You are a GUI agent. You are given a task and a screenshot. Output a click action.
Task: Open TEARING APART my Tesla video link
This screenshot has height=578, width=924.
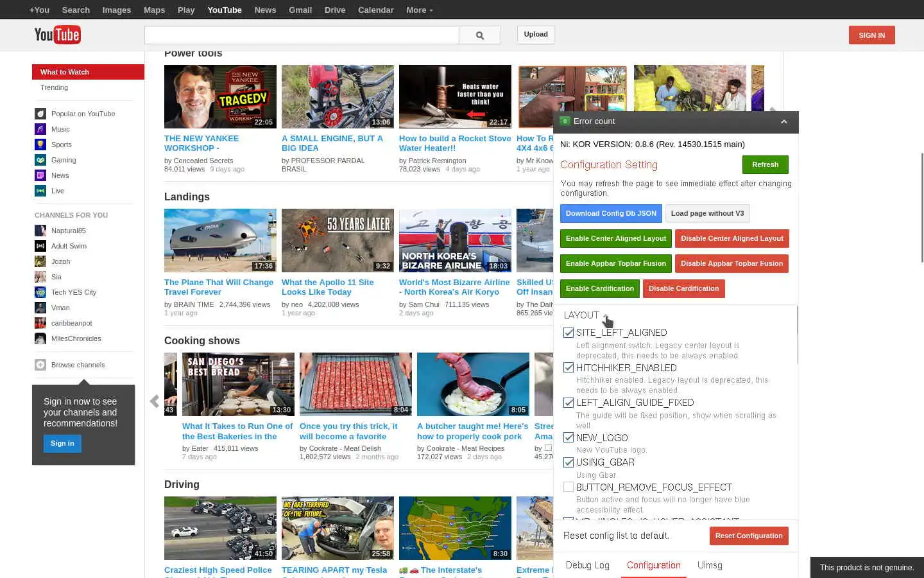(x=334, y=570)
